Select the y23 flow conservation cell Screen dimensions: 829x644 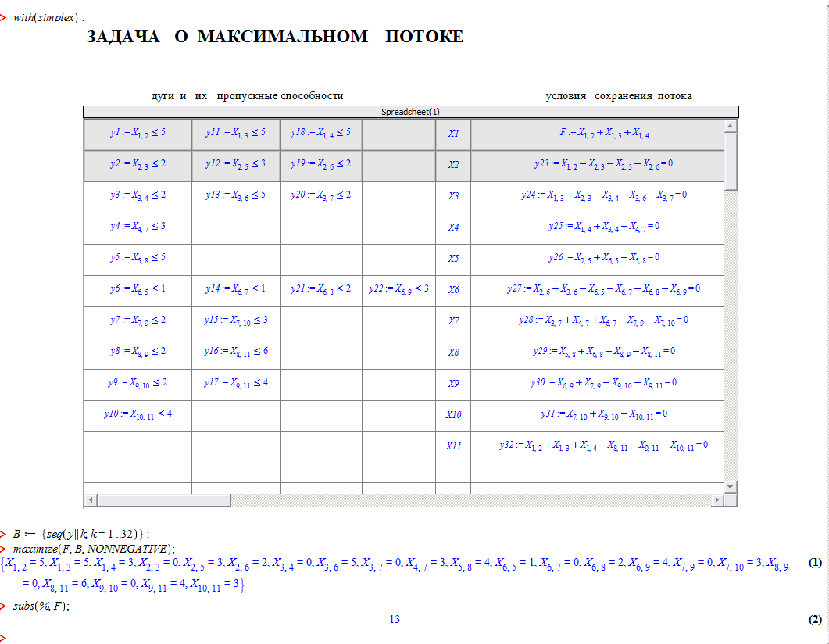(x=598, y=166)
